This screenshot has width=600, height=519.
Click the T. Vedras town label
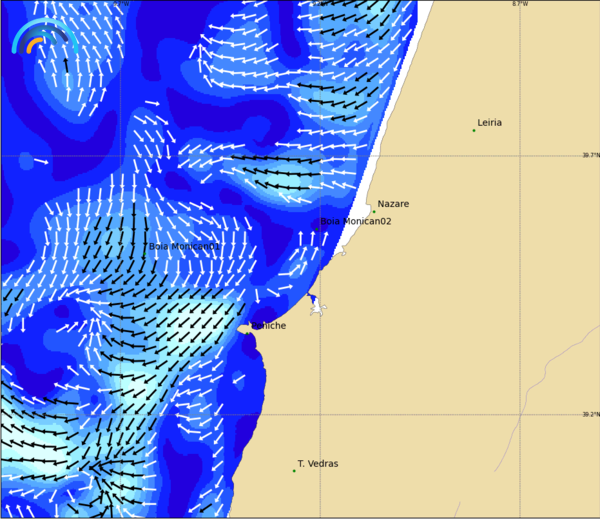[x=318, y=464]
